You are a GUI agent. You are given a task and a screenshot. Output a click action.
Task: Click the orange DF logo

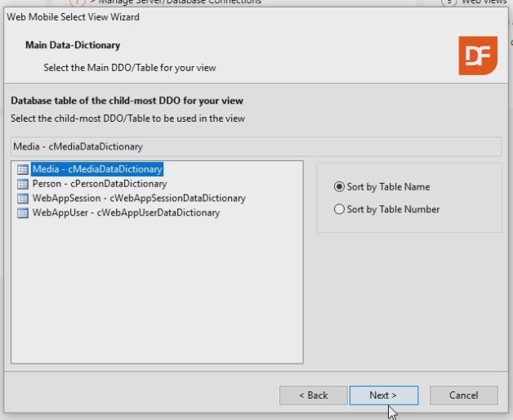tap(477, 56)
